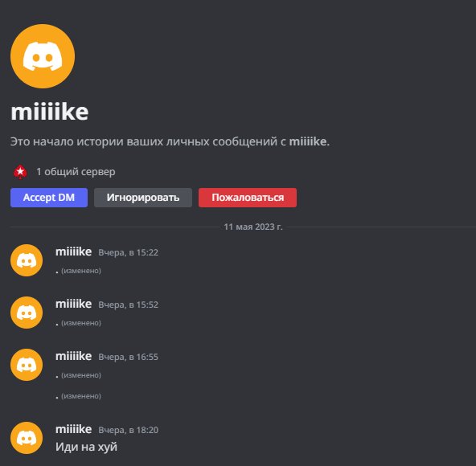Click the gray Игнорировать button
This screenshot has width=476, height=466.
(x=143, y=198)
